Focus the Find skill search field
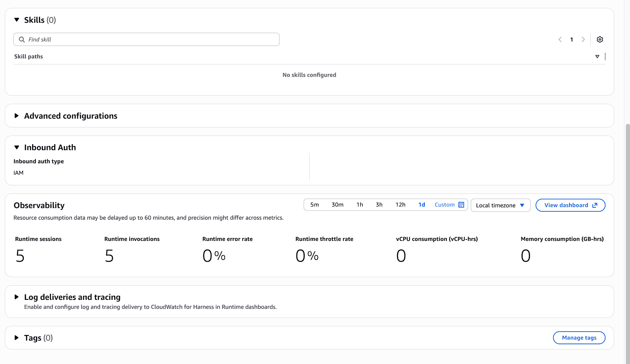The image size is (630, 364). (x=151, y=39)
